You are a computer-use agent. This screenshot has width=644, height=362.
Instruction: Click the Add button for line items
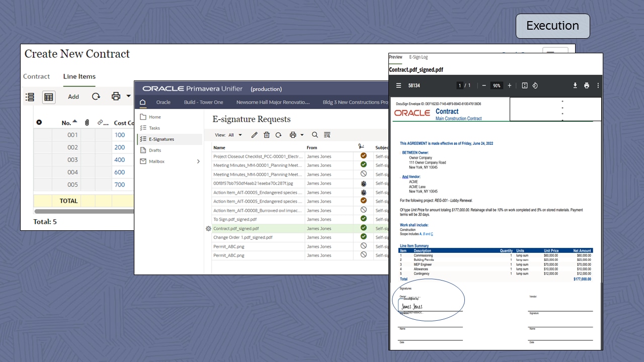(73, 97)
